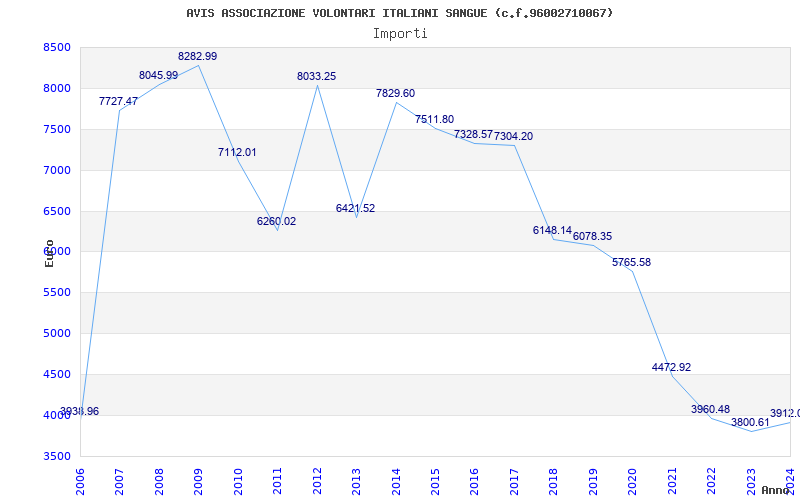Click the lowest value label 3800.61

pos(750,422)
